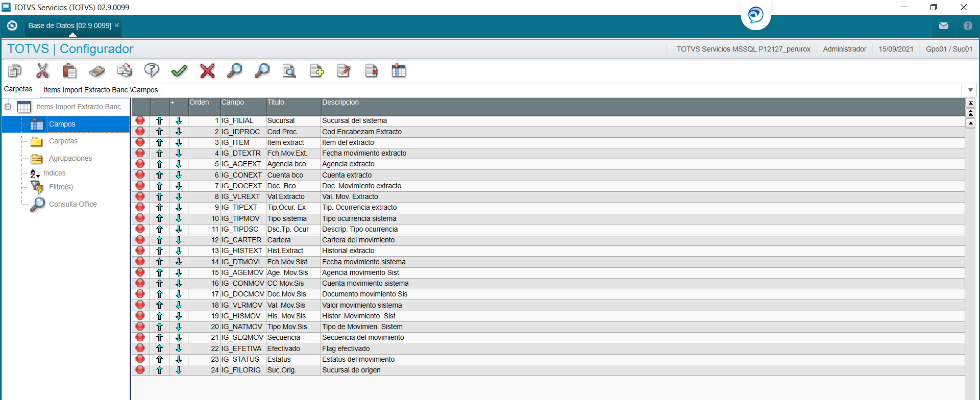Click the Orden column header
This screenshot has width=980, height=400.
point(204,107)
